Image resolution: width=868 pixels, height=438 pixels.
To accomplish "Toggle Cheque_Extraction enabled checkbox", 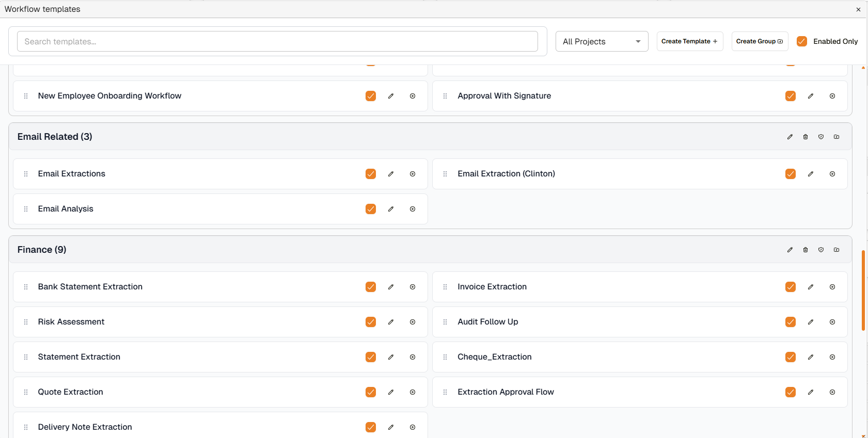I will coord(791,357).
